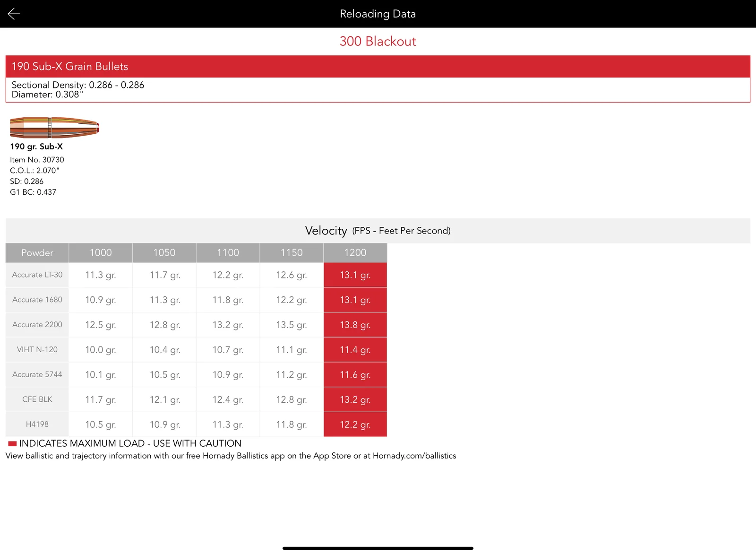756x554 pixels.
Task: Click CFE BLK 12.4 gr. cell
Action: (x=228, y=399)
